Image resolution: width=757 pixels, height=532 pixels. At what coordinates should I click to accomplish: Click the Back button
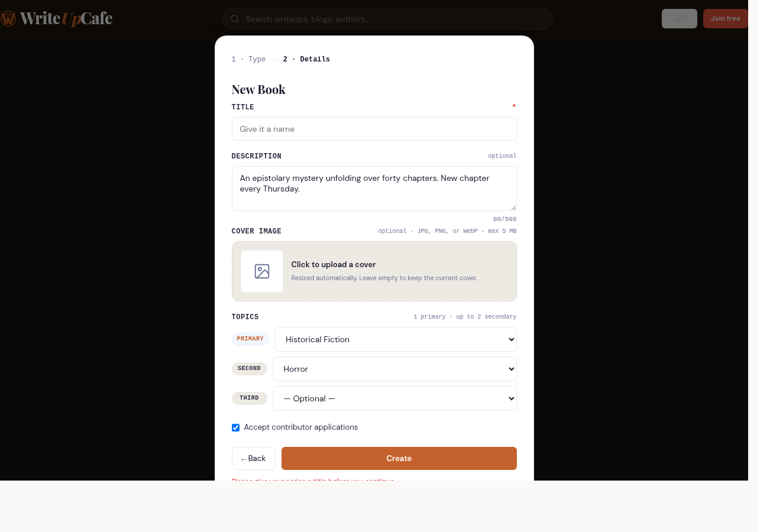(254, 458)
